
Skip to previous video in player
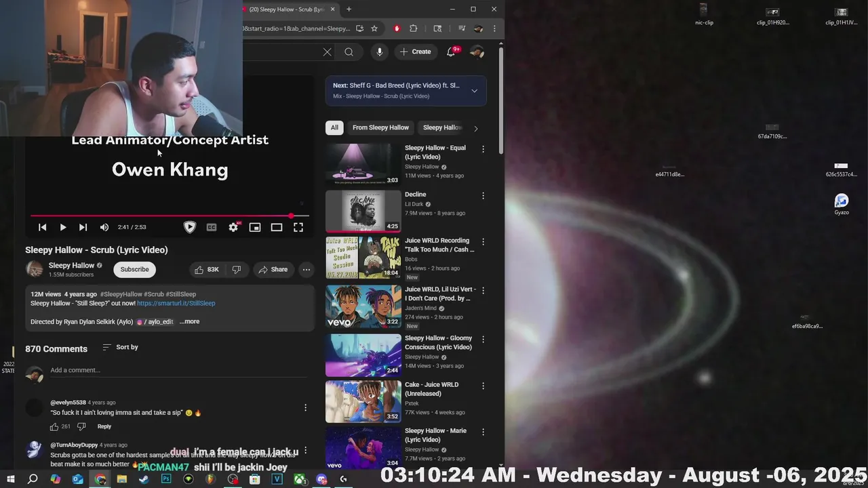click(x=42, y=228)
